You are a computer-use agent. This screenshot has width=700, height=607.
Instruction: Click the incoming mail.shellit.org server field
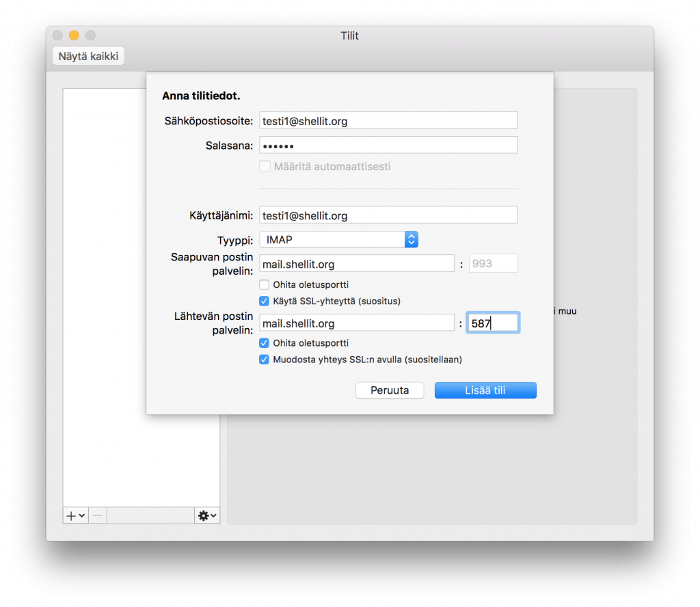tap(356, 262)
